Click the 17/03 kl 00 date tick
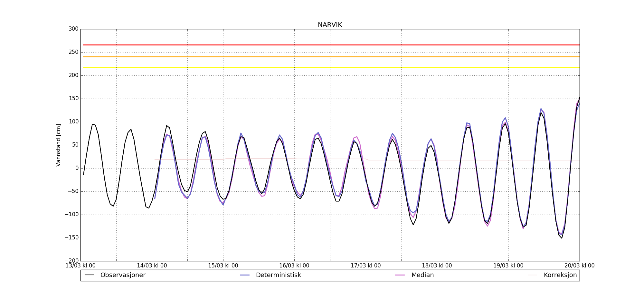This screenshot has height=290, width=644. 365,266
